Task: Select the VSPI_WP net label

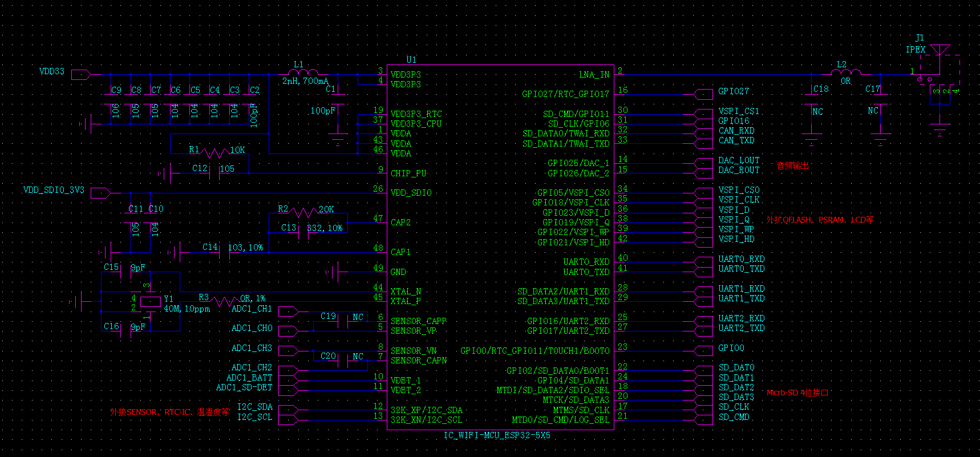Action: (736, 229)
